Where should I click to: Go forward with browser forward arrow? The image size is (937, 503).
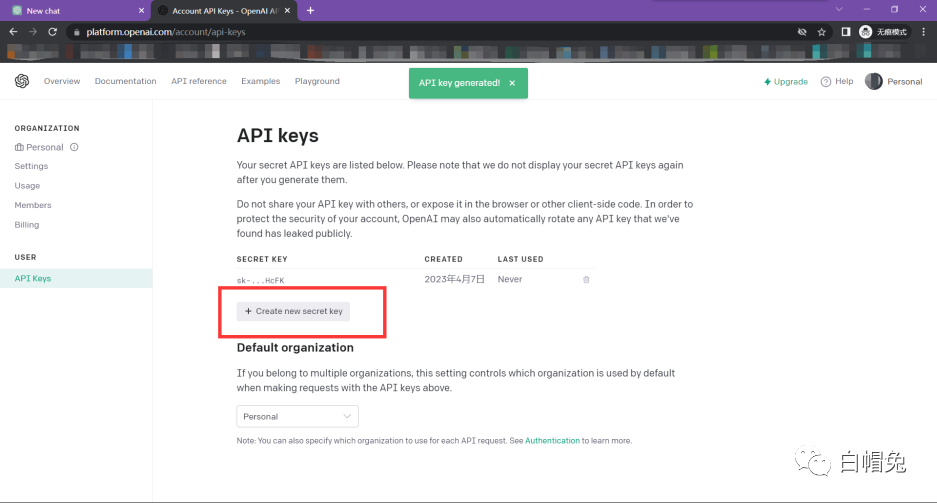pos(33,32)
